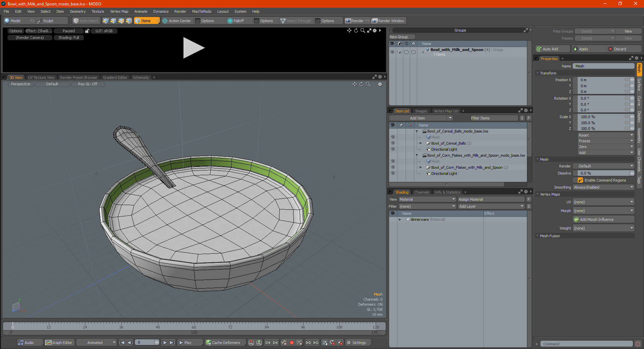Image resolution: width=644 pixels, height=349 pixels.
Task: Toggle visibility of the first Directional Light
Action: coord(393,149)
